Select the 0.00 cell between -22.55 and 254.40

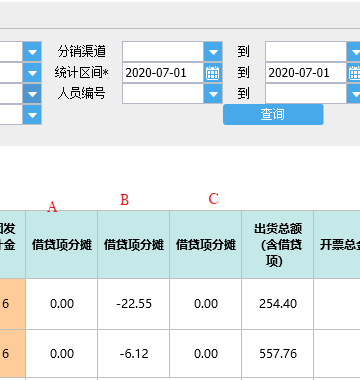tap(206, 304)
